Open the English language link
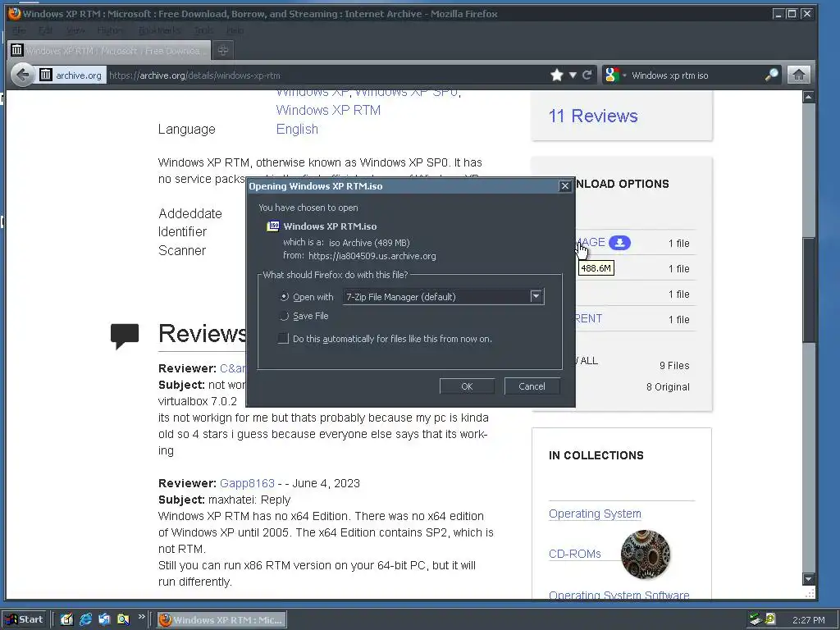This screenshot has height=630, width=840. [x=297, y=129]
